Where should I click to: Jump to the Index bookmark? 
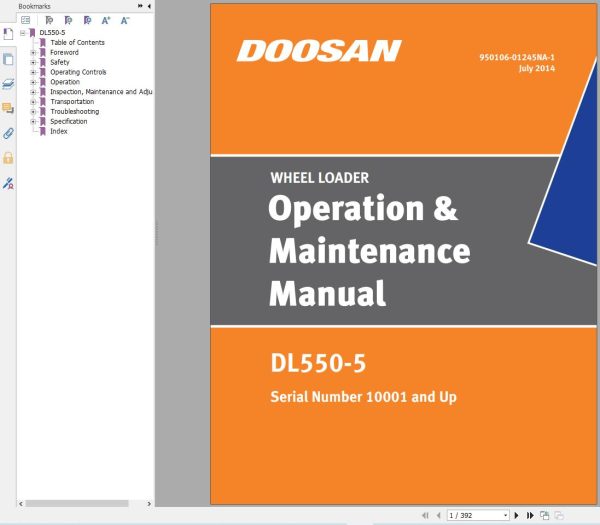pos(59,131)
